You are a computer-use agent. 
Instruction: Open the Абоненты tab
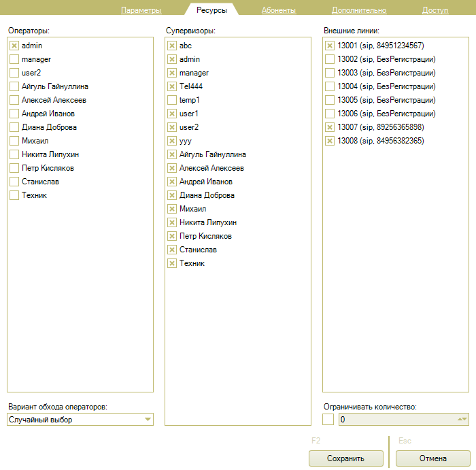coord(278,10)
